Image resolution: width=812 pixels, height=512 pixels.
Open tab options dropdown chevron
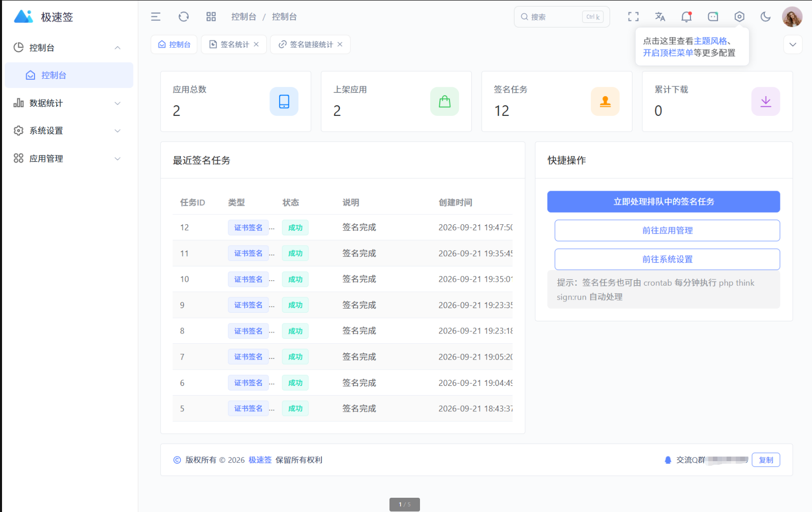(x=793, y=44)
